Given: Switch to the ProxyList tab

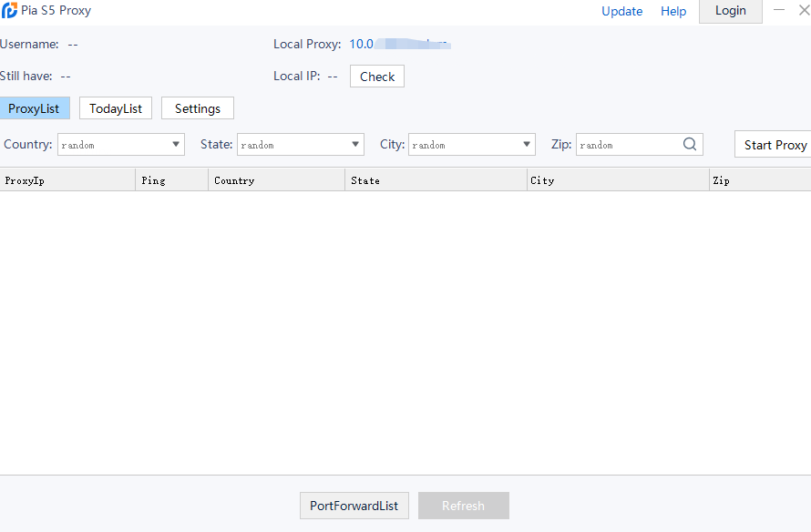Looking at the screenshot, I should tap(34, 108).
